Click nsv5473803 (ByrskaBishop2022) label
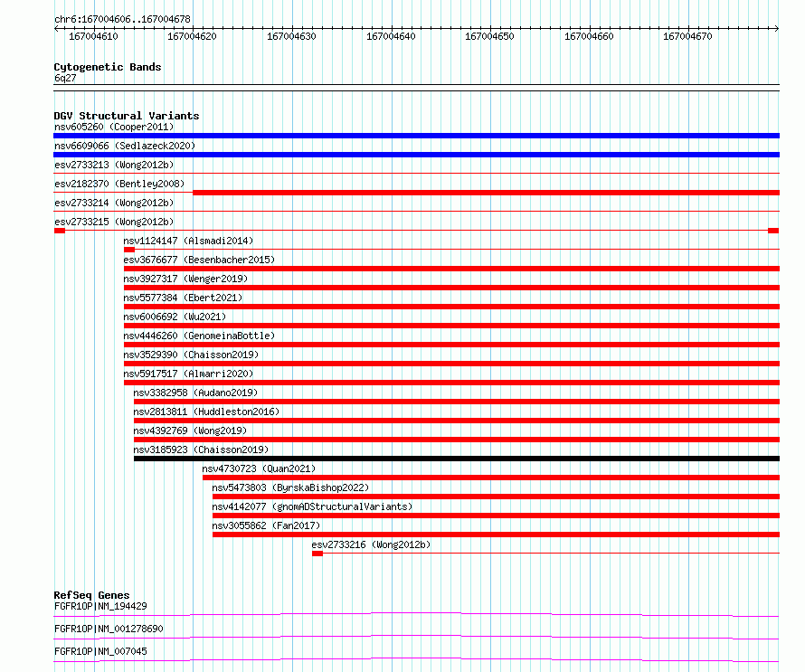805x672 pixels. [x=290, y=487]
